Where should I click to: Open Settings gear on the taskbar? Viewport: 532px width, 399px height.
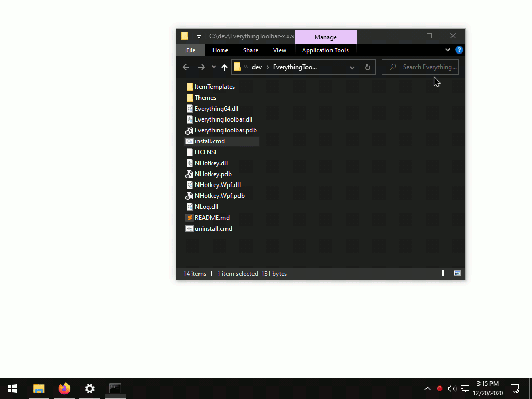[x=89, y=389]
